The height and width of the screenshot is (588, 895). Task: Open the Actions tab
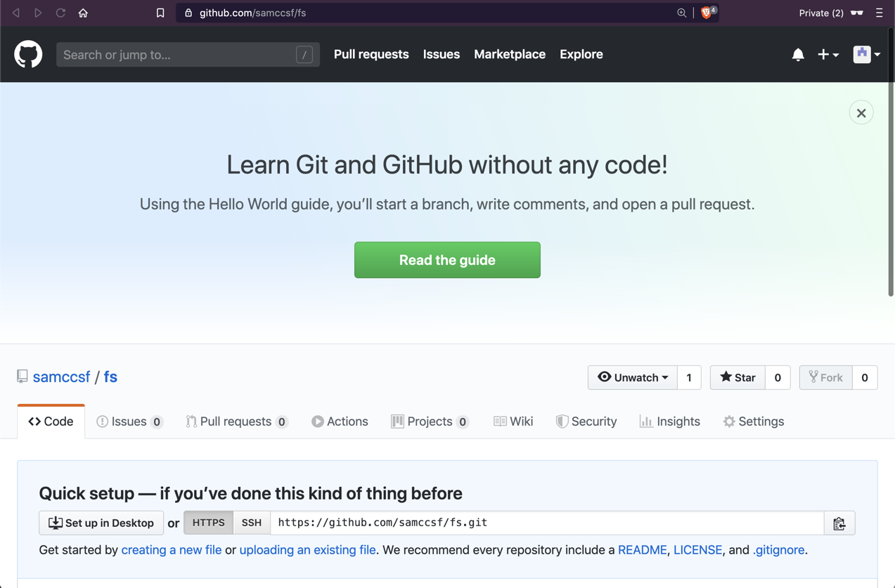click(x=340, y=422)
